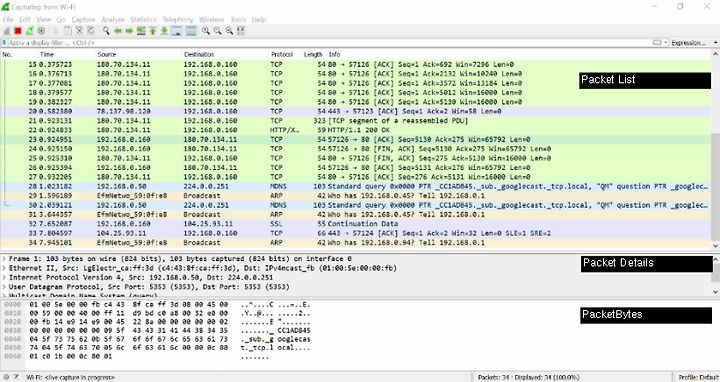Screen dimensions: 720x382
Task: Open the Statistics menu
Action: click(x=143, y=19)
